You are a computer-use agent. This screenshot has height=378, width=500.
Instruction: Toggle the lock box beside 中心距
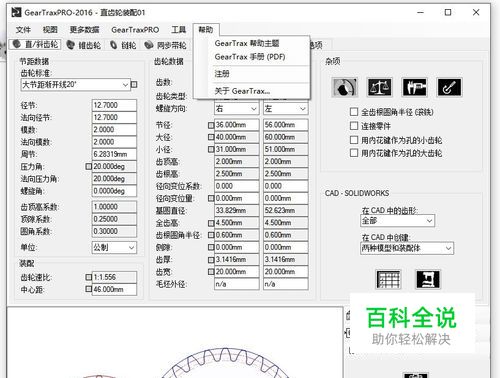tap(89, 289)
